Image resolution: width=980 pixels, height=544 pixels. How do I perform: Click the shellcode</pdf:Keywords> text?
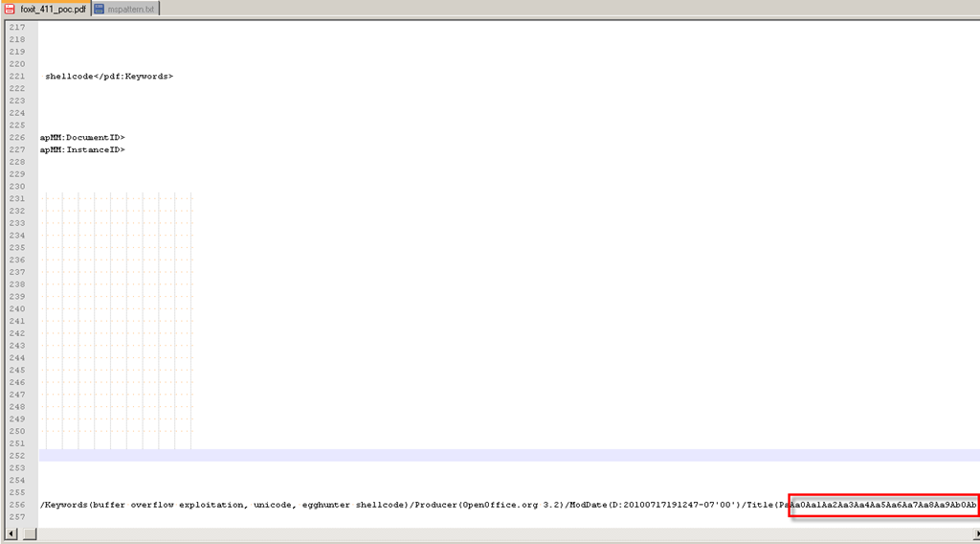pyautogui.click(x=109, y=76)
